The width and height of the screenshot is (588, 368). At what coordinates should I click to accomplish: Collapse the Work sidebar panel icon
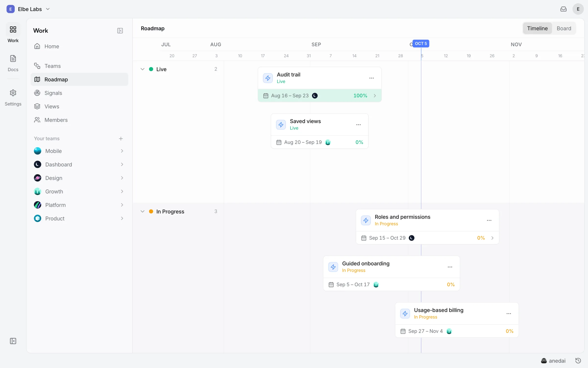(x=120, y=31)
